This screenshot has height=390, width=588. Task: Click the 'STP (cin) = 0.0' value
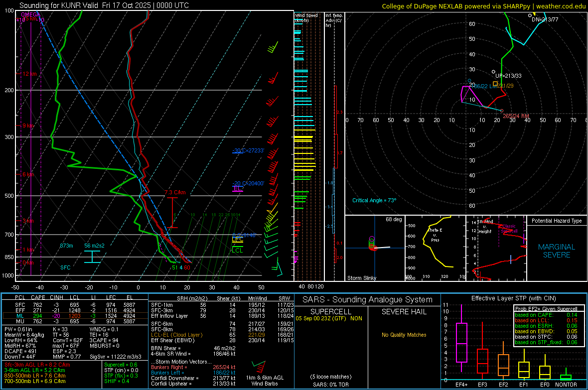(121, 370)
